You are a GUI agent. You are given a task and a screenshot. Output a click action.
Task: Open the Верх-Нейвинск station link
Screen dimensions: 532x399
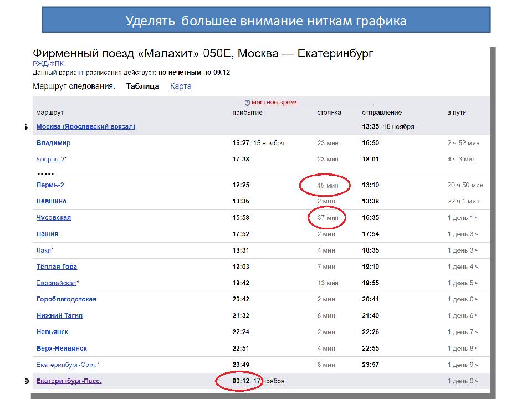pos(62,348)
